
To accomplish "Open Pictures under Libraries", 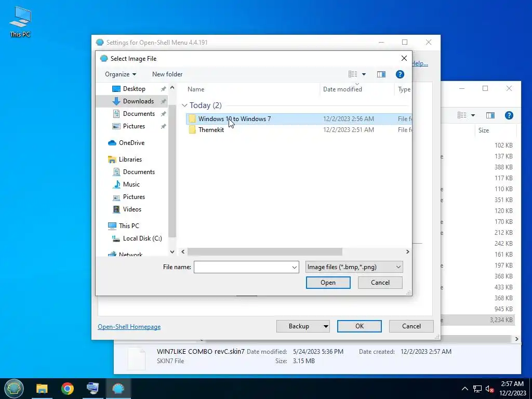I will point(134,197).
